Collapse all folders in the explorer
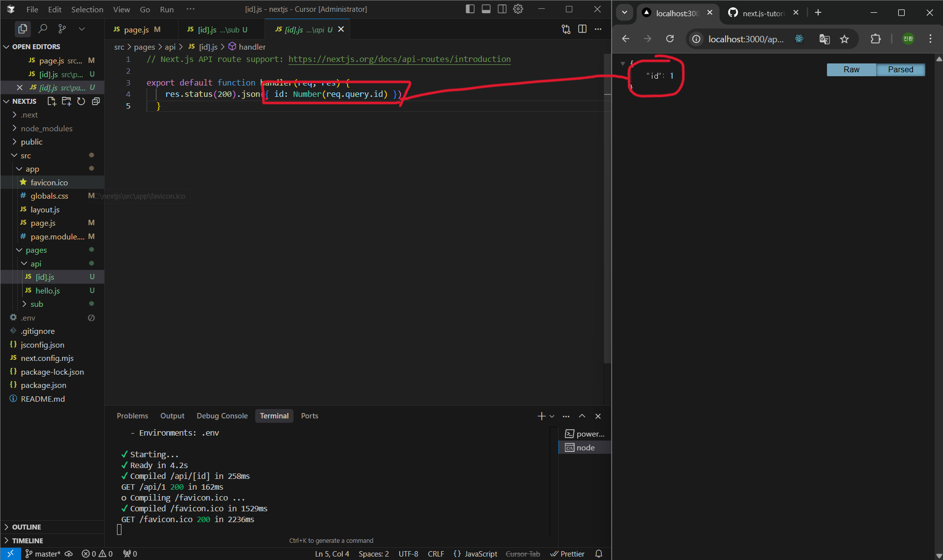 (95, 101)
